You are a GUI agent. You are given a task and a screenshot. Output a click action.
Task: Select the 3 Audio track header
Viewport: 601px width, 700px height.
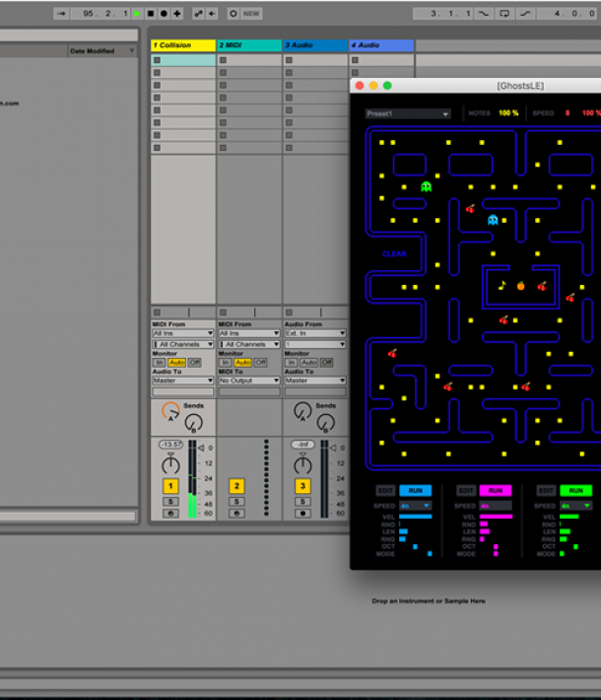pyautogui.click(x=315, y=45)
